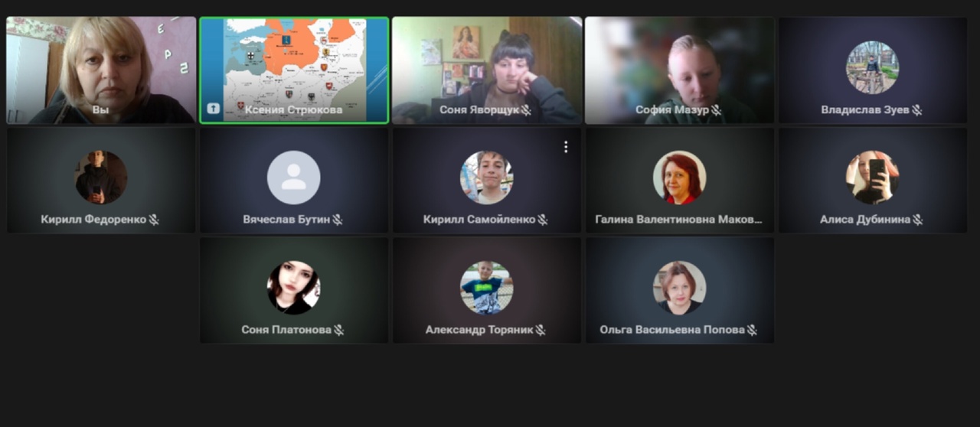Click presentation icon on Ксения Стрюкова tile
The width and height of the screenshot is (980, 427).
pos(213,109)
